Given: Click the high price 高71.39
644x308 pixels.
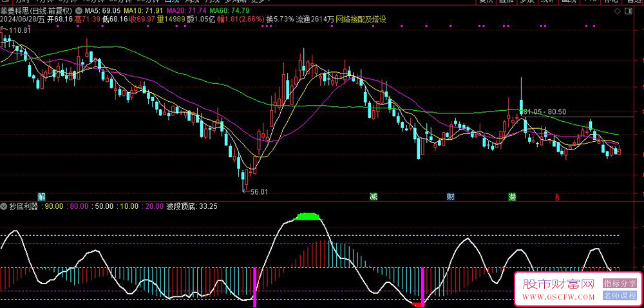Looking at the screenshot, I should coord(88,19).
